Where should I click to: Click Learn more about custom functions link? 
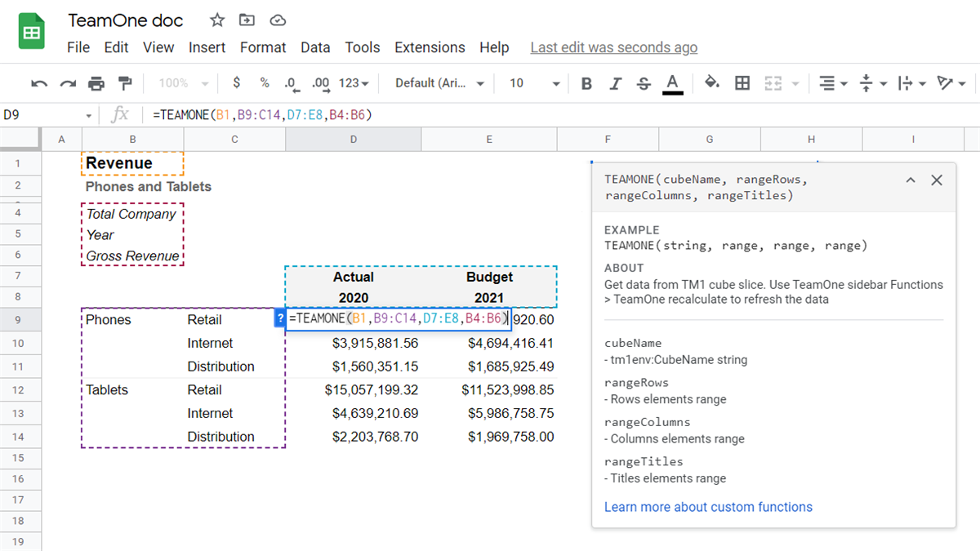[x=708, y=507]
